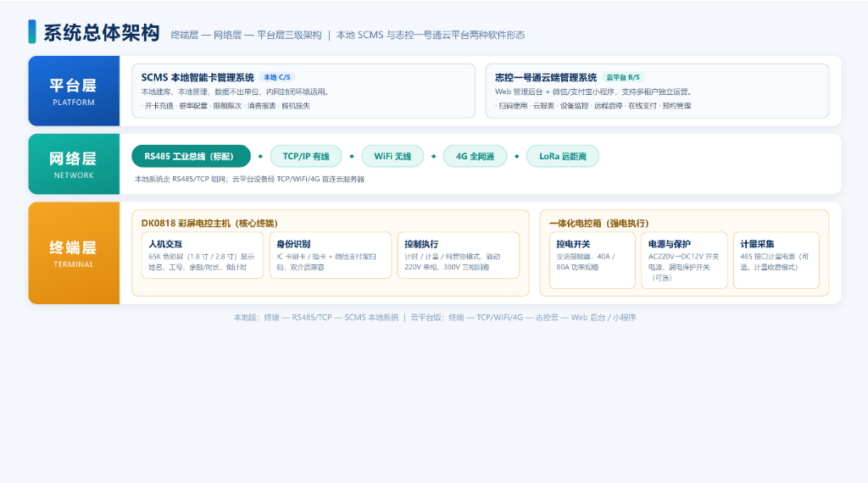Click the 系统总体架构 title

point(102,33)
